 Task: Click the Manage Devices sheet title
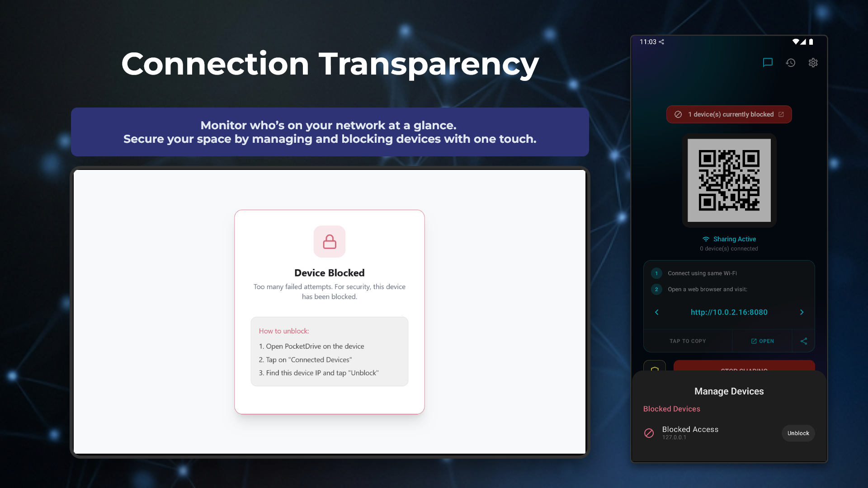tap(729, 391)
